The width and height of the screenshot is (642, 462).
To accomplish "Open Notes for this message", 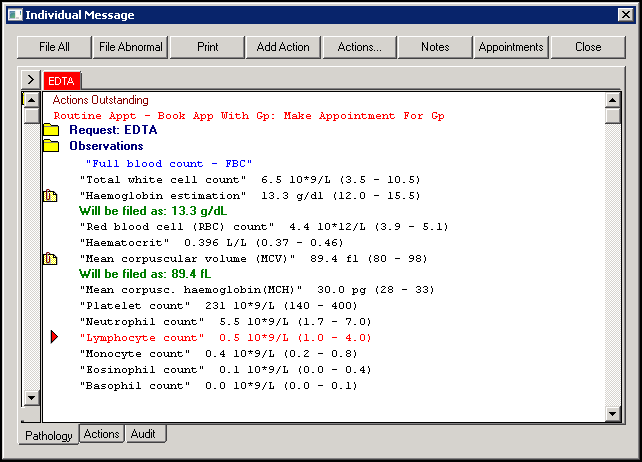I will pos(435,47).
